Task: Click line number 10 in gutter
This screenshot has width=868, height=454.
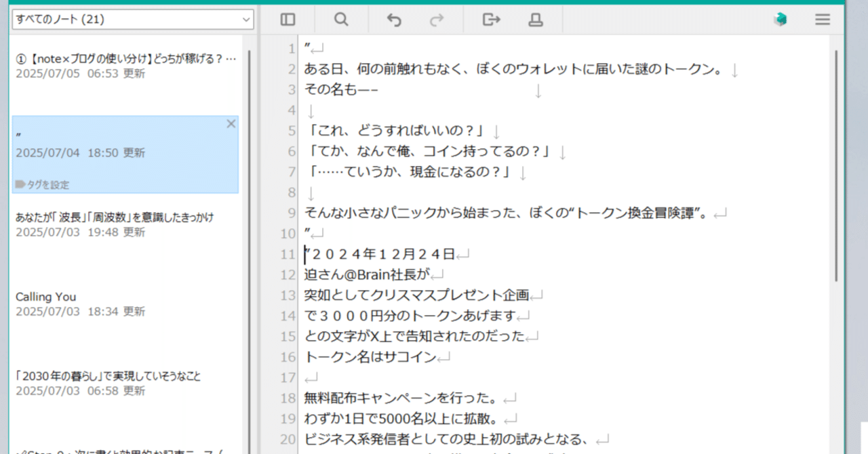Action: tap(288, 233)
